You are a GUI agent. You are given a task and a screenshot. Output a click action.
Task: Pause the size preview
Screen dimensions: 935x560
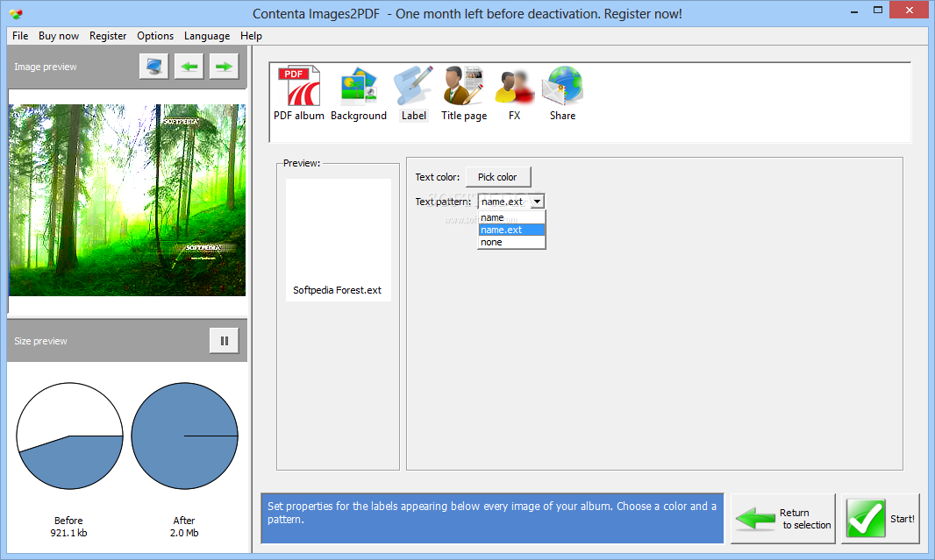click(225, 341)
